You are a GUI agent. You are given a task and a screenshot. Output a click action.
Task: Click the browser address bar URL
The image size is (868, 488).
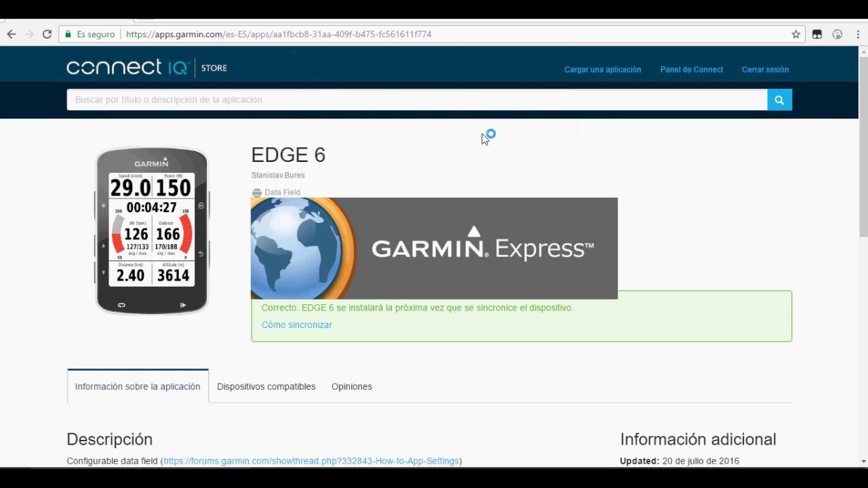click(x=279, y=34)
